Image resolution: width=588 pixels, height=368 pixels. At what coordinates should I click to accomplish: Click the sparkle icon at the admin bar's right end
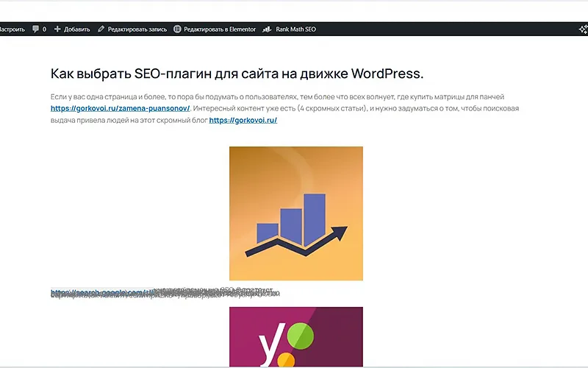[x=583, y=29]
